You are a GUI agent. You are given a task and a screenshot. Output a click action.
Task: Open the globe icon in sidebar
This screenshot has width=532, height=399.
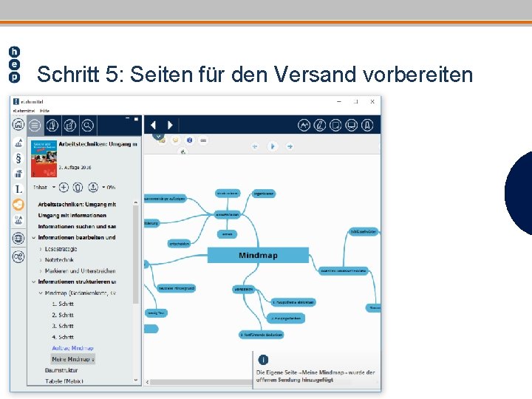(18, 238)
